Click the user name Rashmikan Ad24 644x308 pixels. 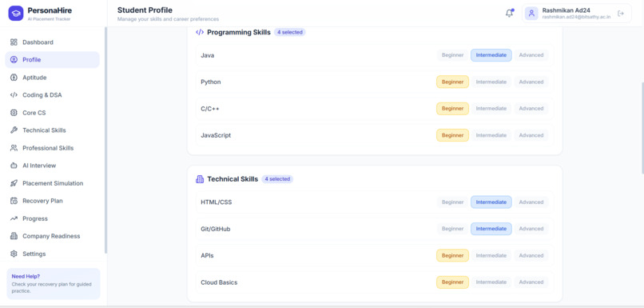566,10
